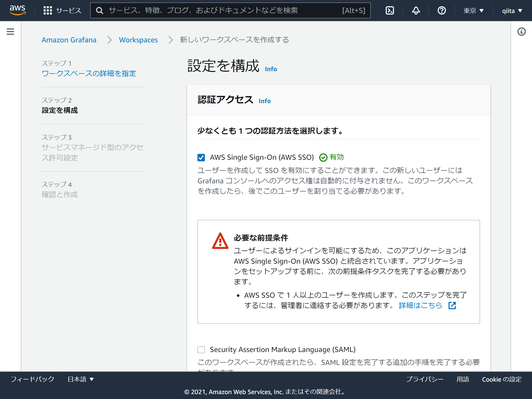This screenshot has height=399, width=532.
Task: Expand the qiita account dropdown
Action: pos(512,11)
